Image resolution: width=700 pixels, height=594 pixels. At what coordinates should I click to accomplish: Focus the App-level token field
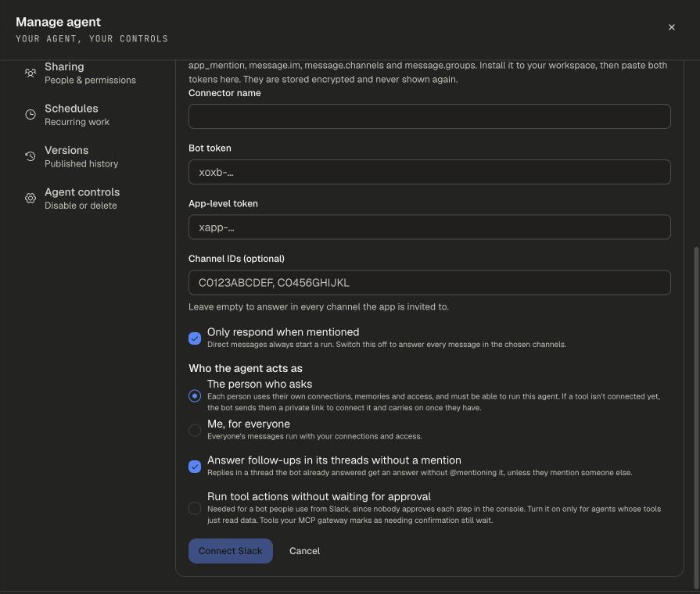pos(429,227)
